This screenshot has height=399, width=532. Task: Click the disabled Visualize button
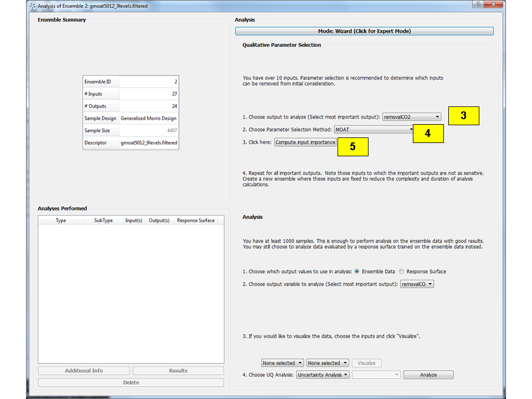[x=366, y=363]
